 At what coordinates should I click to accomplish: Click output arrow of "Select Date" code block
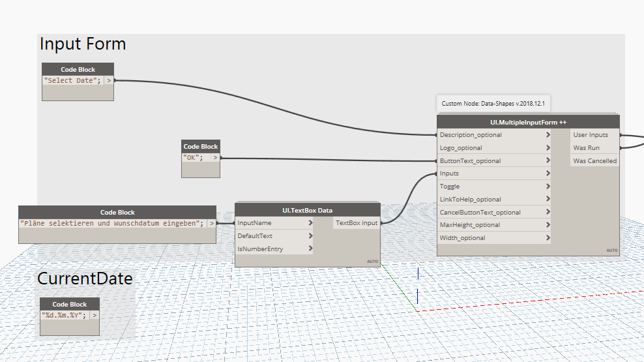(109, 80)
